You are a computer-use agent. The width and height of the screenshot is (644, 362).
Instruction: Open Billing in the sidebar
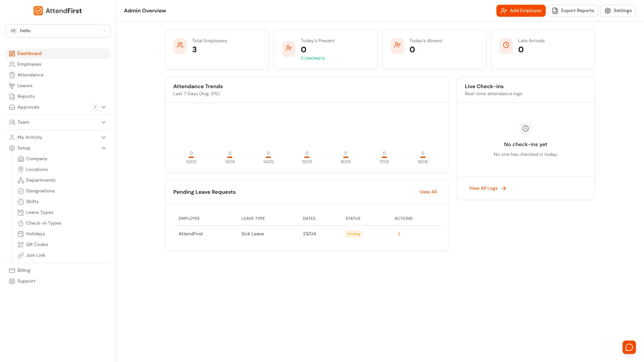tap(58, 270)
